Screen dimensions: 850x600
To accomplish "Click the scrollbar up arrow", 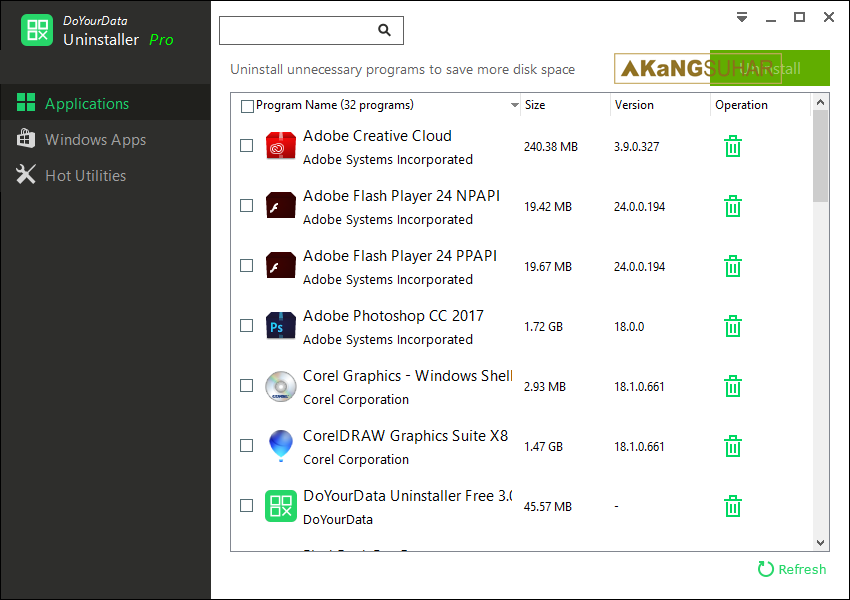I will [x=820, y=102].
